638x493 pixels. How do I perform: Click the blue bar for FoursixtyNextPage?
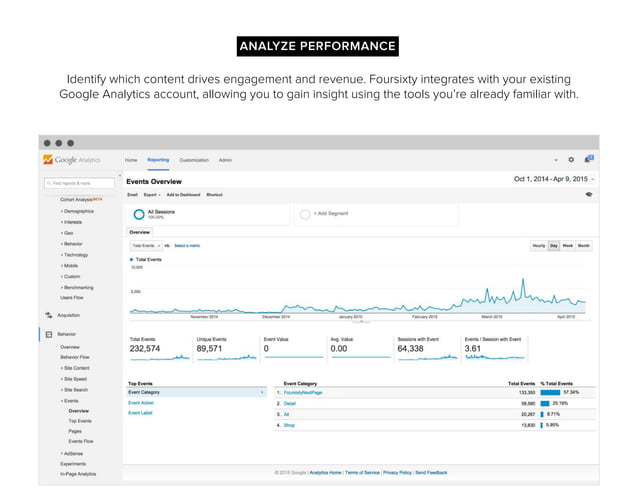550,393
